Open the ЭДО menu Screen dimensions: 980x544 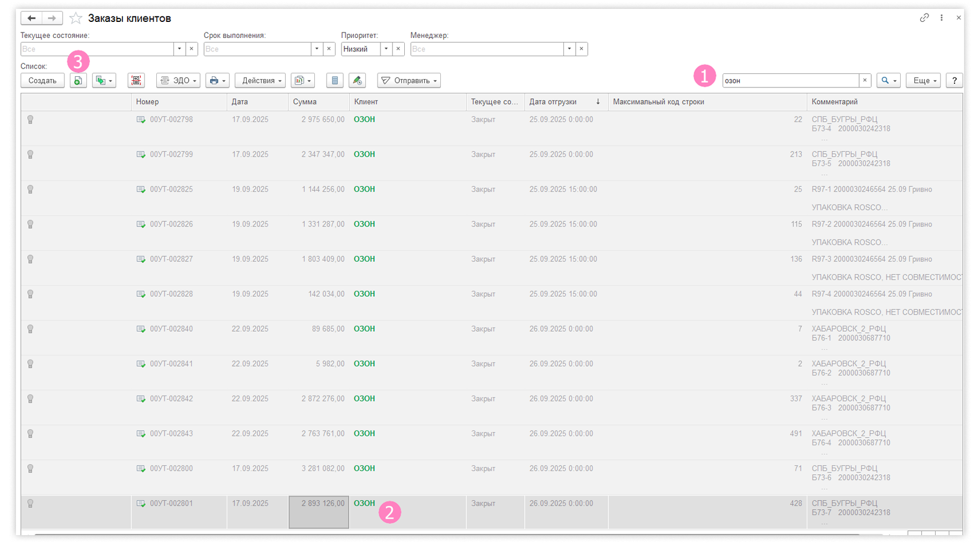[x=178, y=81]
